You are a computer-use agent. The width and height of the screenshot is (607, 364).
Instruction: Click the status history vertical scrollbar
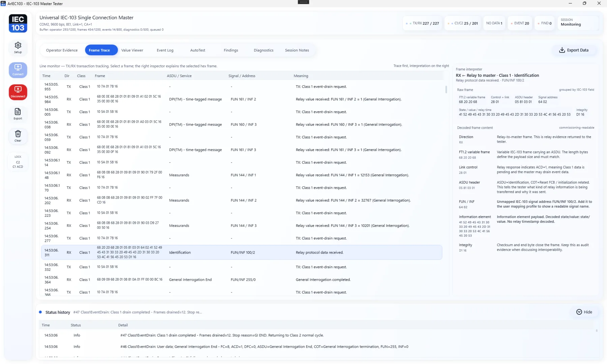click(x=597, y=331)
